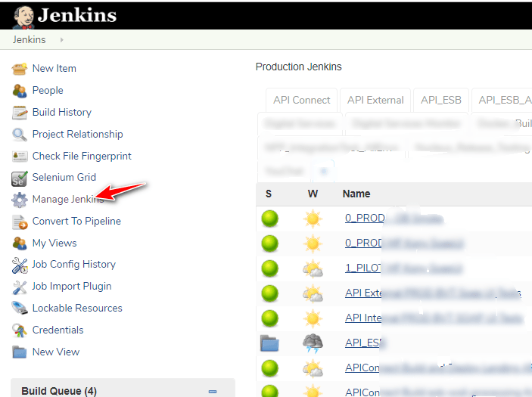Click green status ball of 1_PILOT job
The image size is (532, 397).
point(269,268)
